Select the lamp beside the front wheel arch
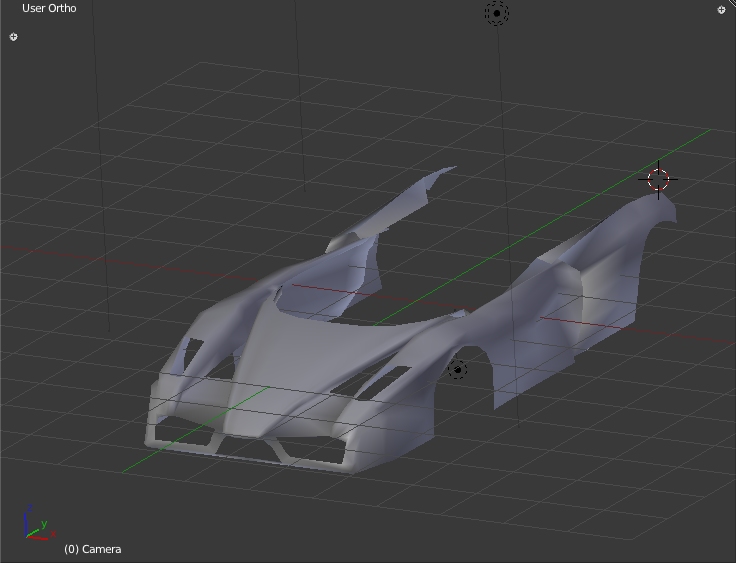Screen dimensions: 736x563 pos(457,370)
